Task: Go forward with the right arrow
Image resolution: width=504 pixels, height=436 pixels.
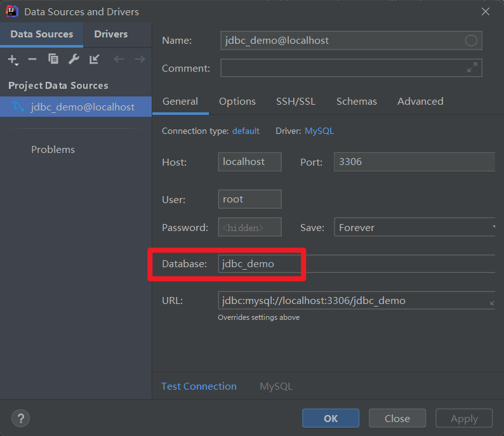Action: tap(140, 59)
